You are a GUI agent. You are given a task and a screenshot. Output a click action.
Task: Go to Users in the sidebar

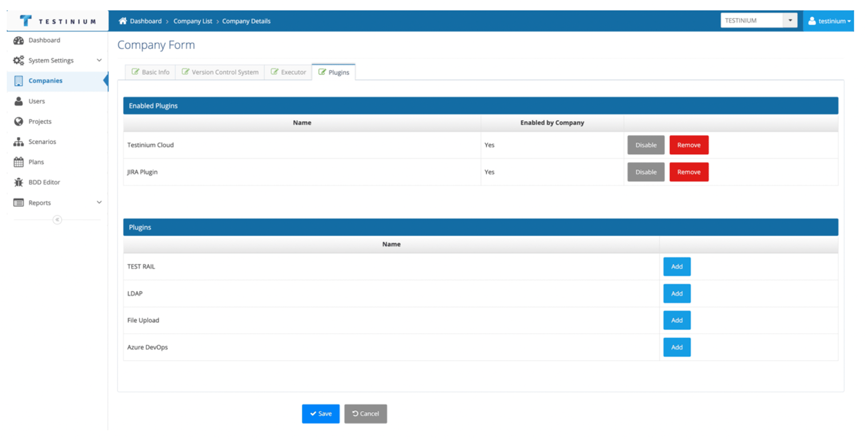pos(57,101)
